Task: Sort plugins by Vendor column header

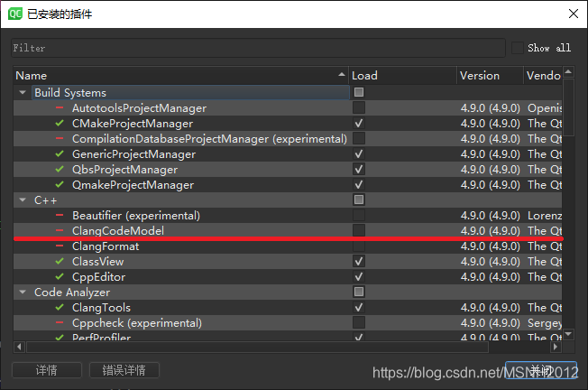Action: coord(543,76)
